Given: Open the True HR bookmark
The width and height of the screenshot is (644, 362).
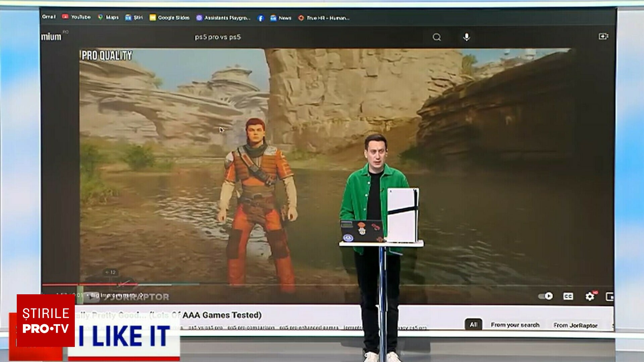Looking at the screenshot, I should tap(324, 18).
